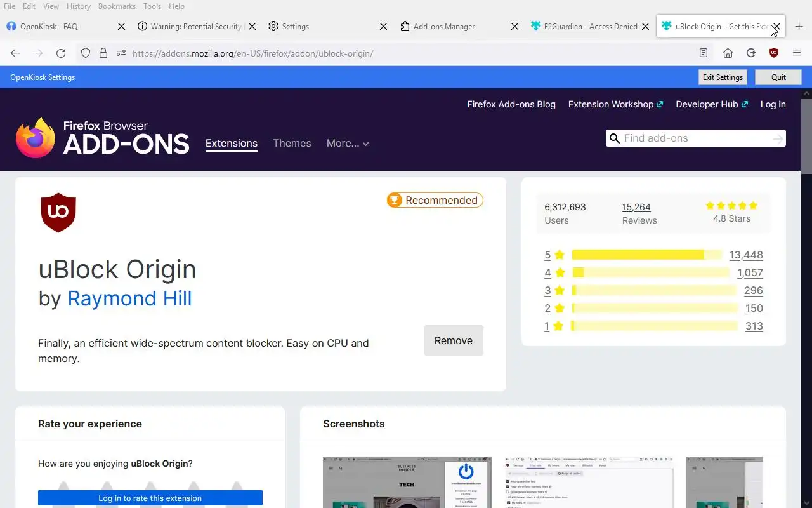This screenshot has width=812, height=508.
Task: Open the Recommended badge
Action: click(x=435, y=200)
